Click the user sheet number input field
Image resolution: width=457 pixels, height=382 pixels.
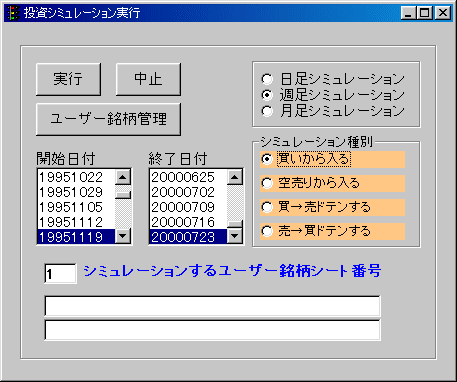60,274
